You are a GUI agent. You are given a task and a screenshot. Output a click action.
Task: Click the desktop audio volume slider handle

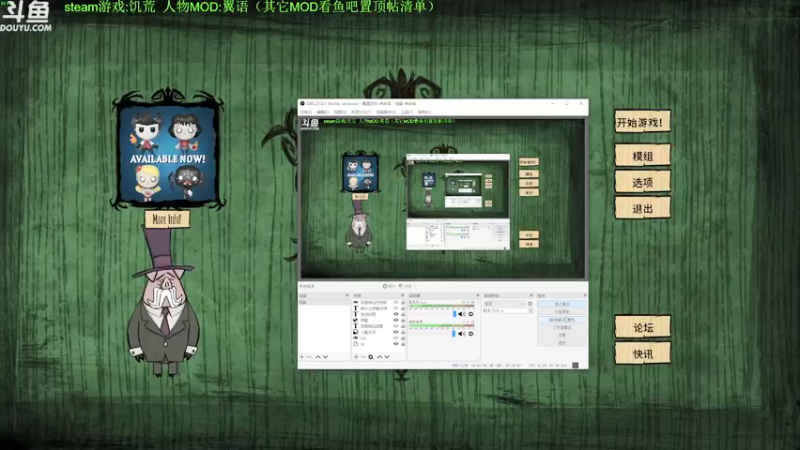pyautogui.click(x=454, y=334)
